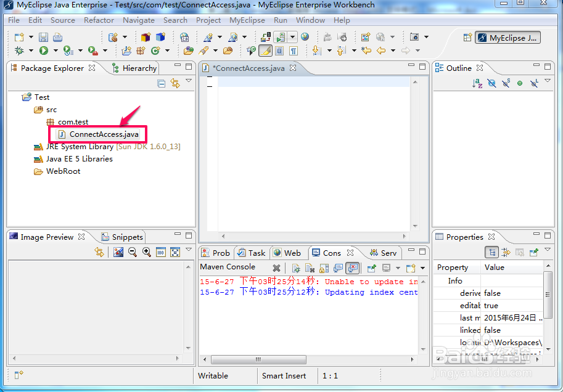Open the Refactor menu

point(99,20)
